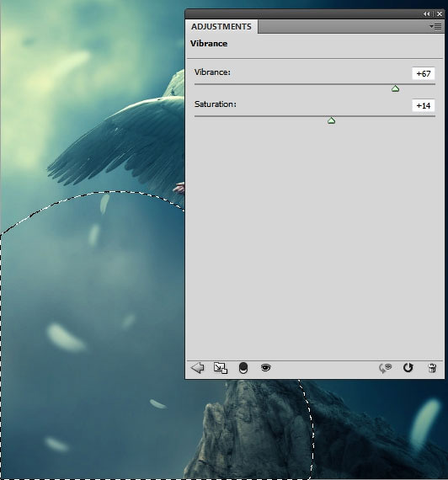Image resolution: width=448 pixels, height=480 pixels.
Task: Collapse the panel using double-arrow icon
Action: [x=426, y=13]
